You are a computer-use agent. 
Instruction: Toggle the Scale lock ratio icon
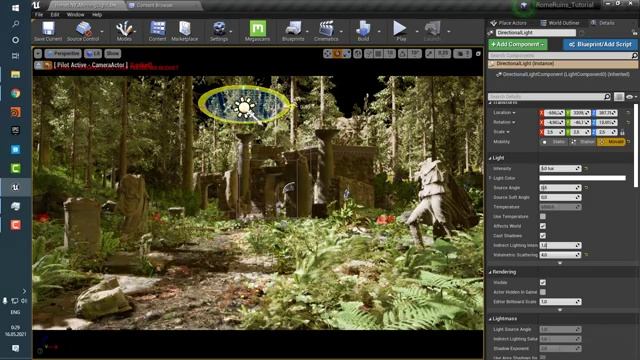[622, 132]
